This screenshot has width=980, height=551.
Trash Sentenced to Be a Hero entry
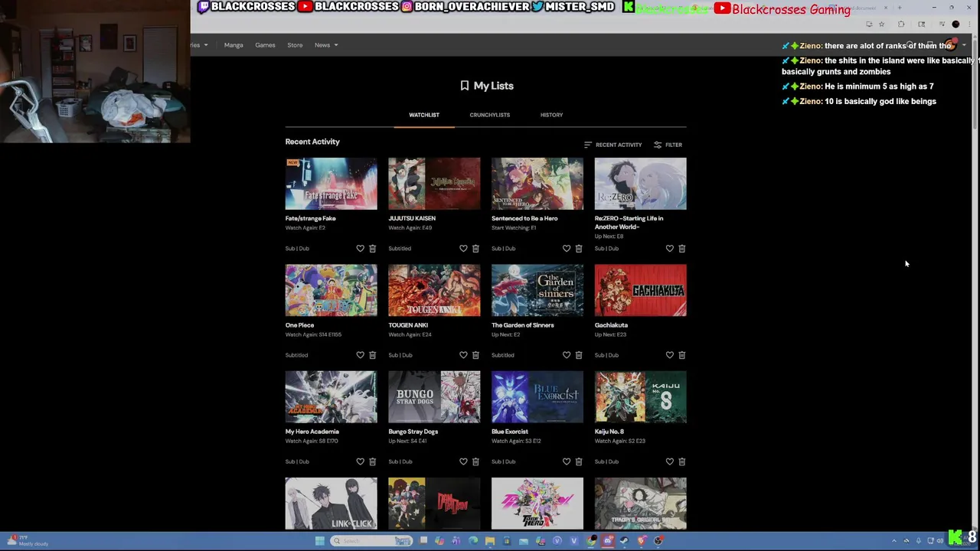point(579,249)
